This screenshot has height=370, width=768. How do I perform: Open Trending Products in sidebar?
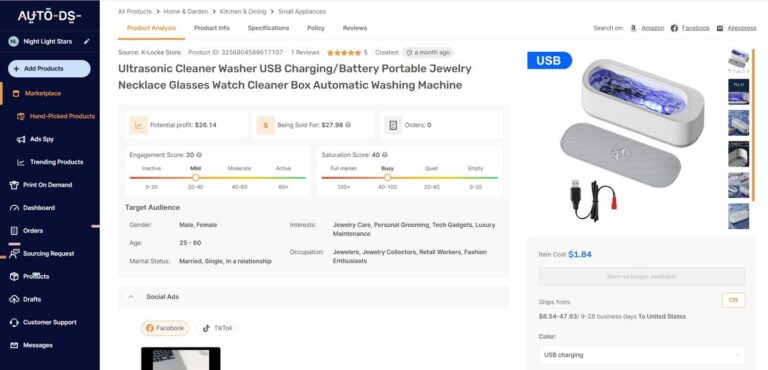pos(56,162)
